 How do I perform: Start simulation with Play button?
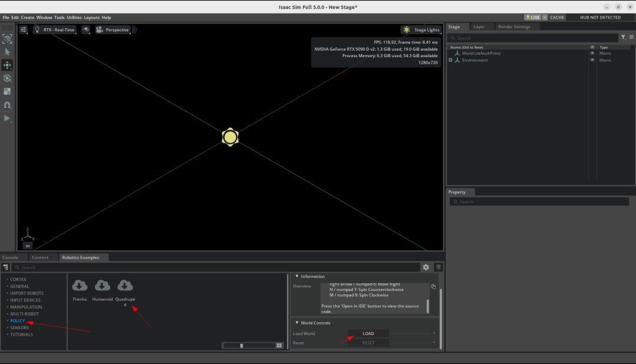click(x=7, y=118)
